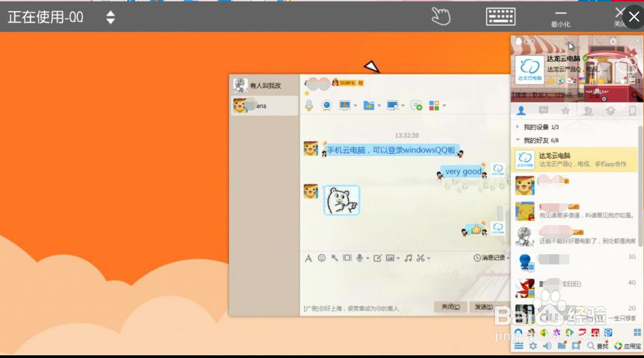Click the hand gesture icon in top bar
Viewport: 644px width, 358px height.
coord(441,17)
